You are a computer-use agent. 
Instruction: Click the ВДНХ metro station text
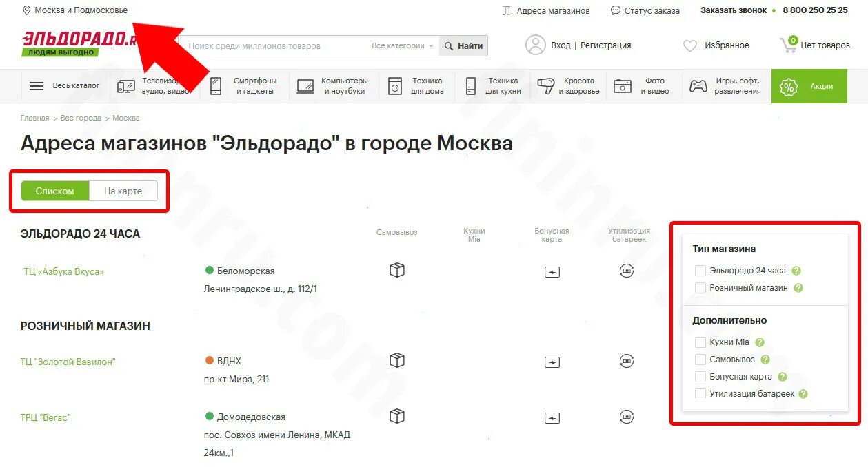[229, 361]
